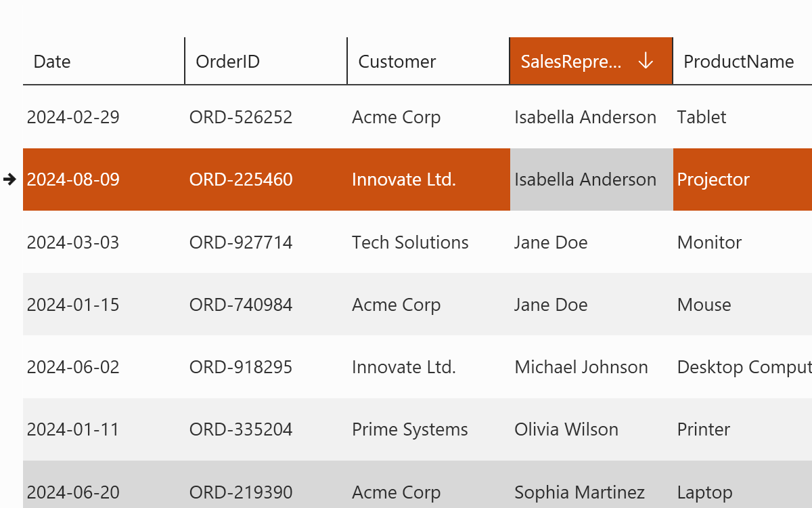The height and width of the screenshot is (508, 812).
Task: Click the ORD-219390 order cell
Action: (241, 492)
